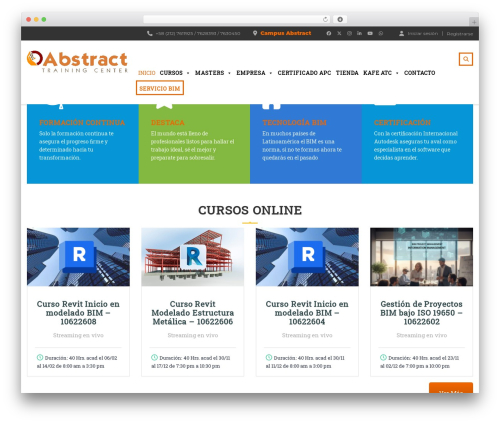Click the FORMACIÓN CONTINUA heading
Image resolution: width=500 pixels, height=423 pixels.
82,122
